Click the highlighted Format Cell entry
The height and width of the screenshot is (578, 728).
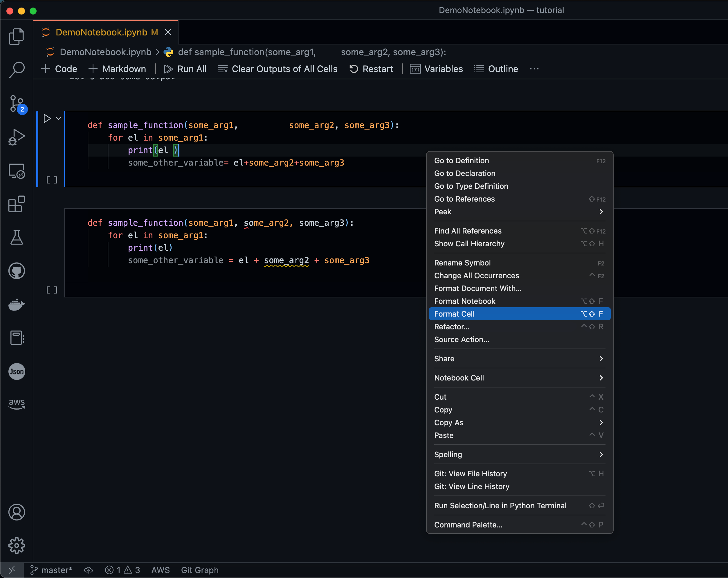tap(520, 314)
